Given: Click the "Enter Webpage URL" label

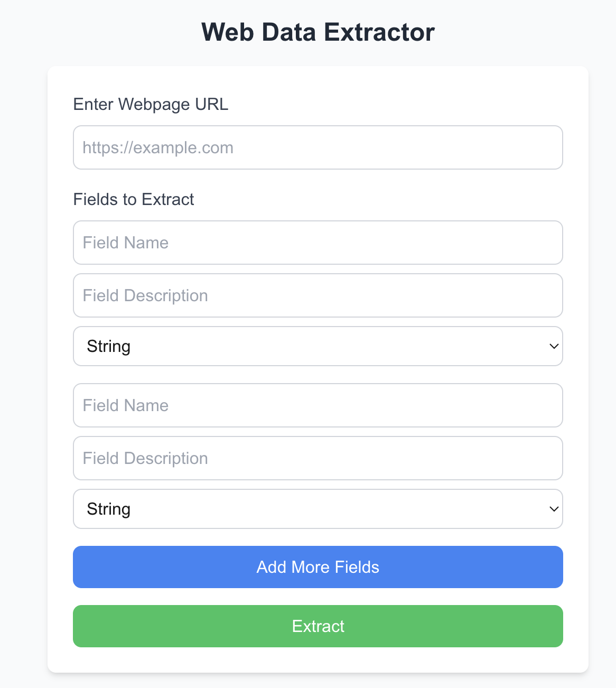Looking at the screenshot, I should [x=151, y=104].
